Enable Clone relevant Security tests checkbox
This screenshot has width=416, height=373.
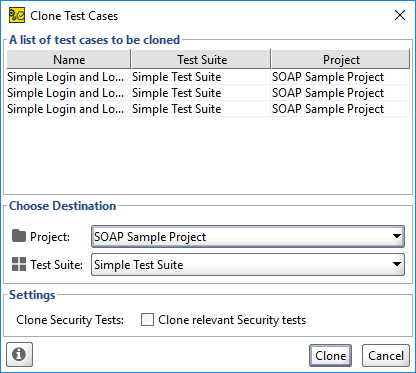(x=147, y=319)
